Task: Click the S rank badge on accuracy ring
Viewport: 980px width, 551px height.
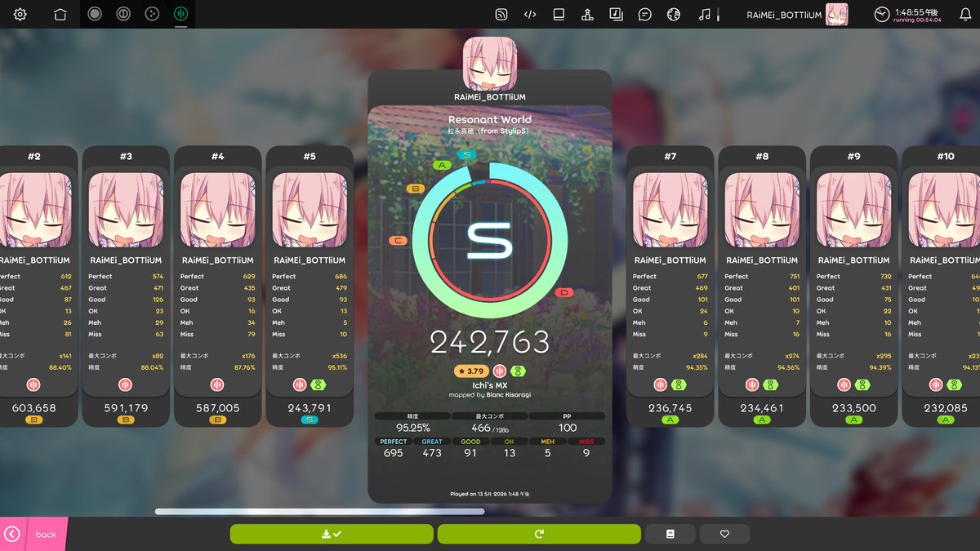Action: coord(466,154)
